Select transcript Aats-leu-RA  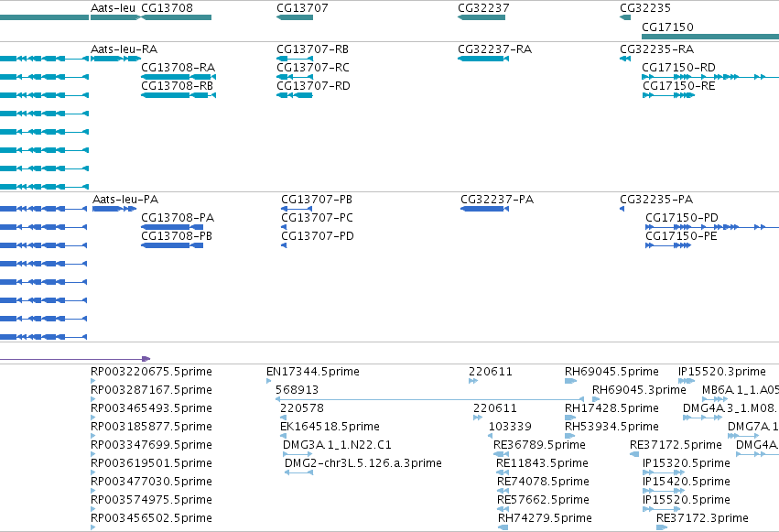[124, 49]
